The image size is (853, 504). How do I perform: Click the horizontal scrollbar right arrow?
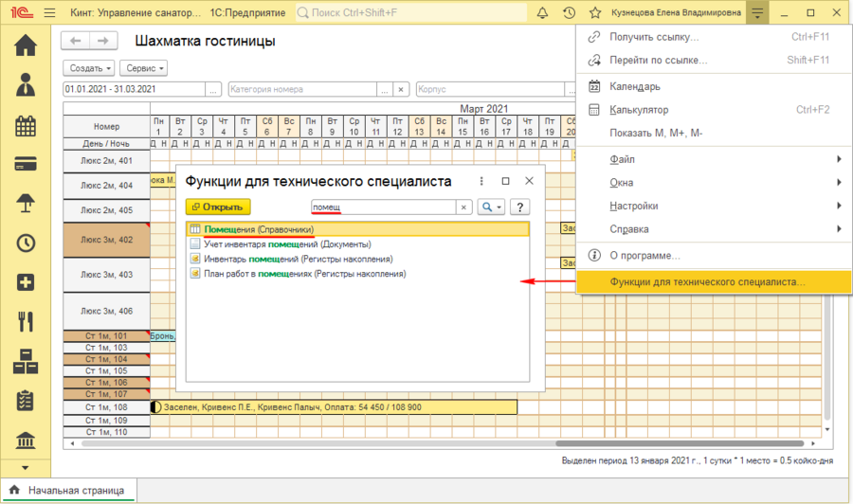click(813, 443)
